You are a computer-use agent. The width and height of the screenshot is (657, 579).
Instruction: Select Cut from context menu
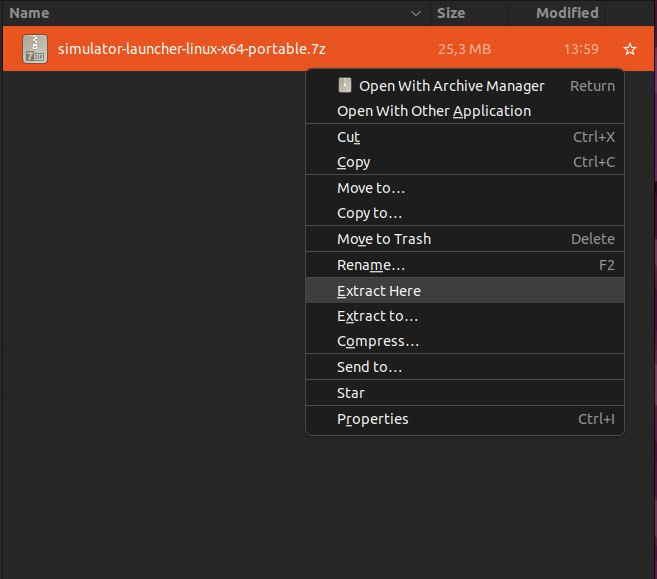click(348, 137)
